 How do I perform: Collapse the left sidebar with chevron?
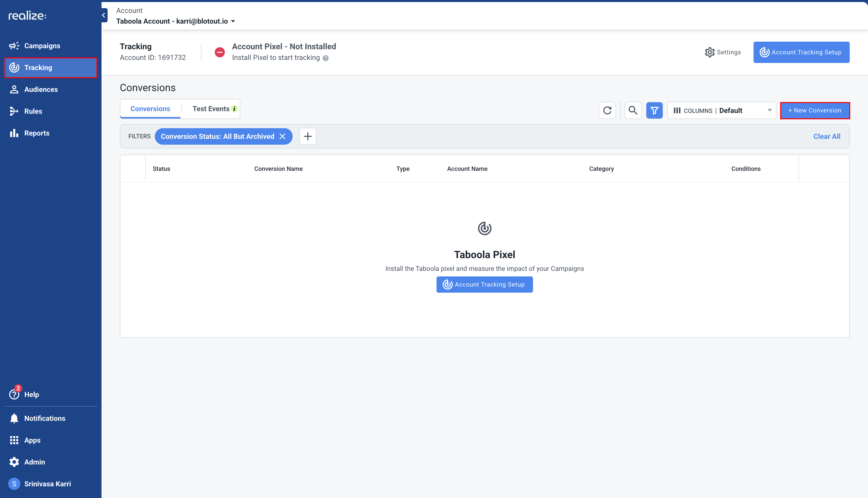[x=104, y=15]
